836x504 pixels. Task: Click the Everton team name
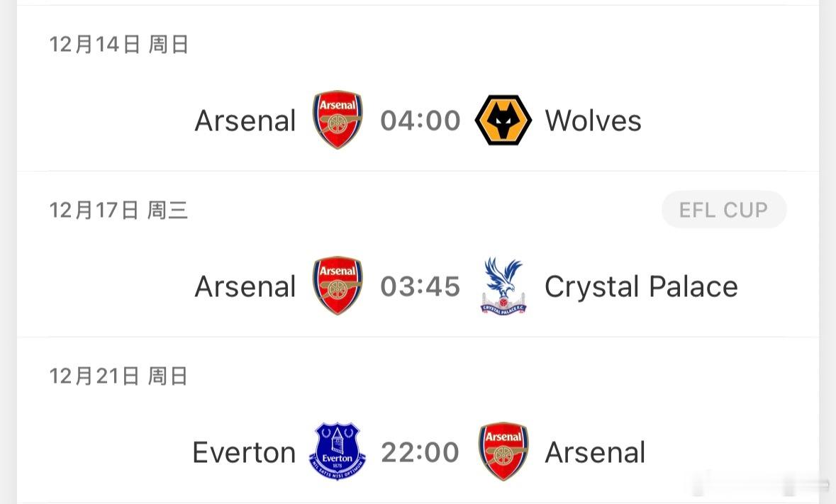point(244,452)
